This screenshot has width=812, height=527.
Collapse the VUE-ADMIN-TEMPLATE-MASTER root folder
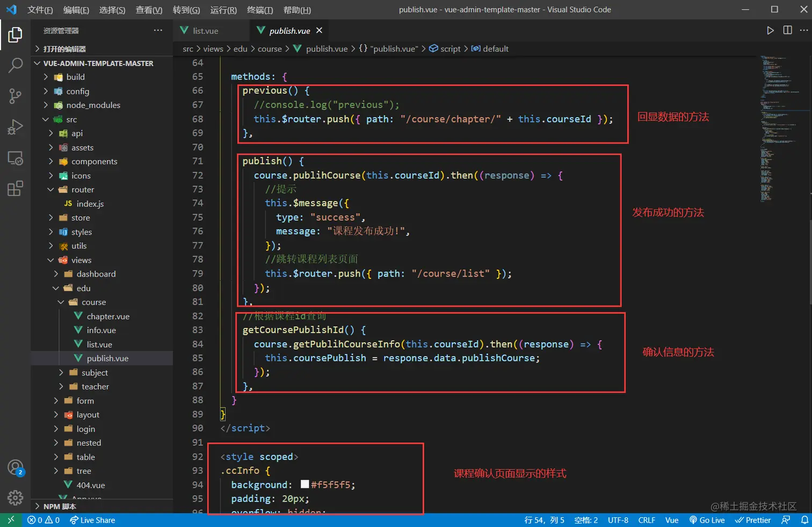point(102,63)
